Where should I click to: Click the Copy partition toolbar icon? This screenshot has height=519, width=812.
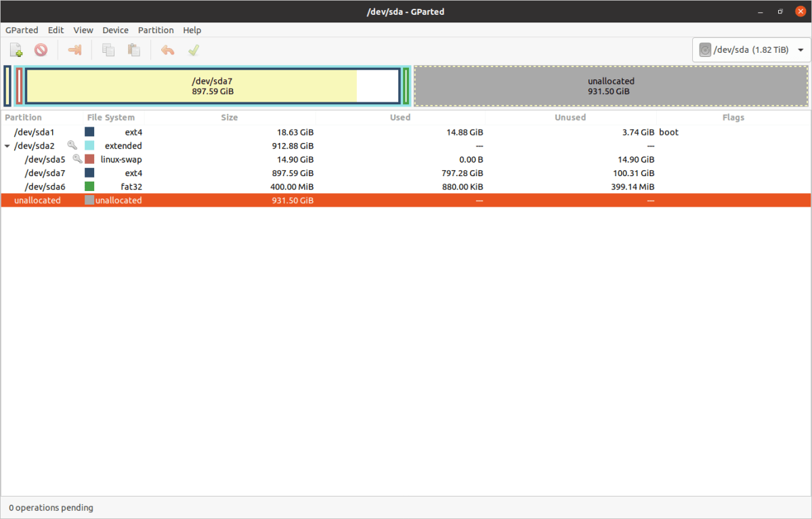(x=108, y=50)
